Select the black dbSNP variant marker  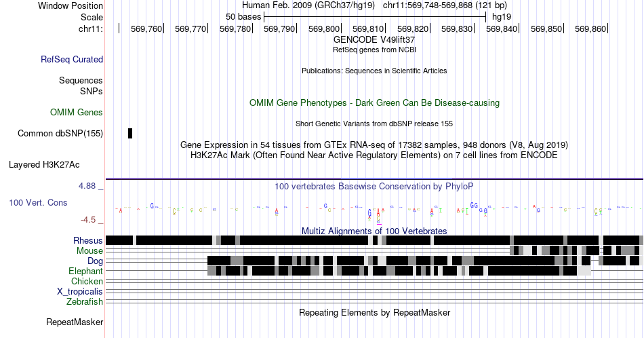tap(130, 133)
